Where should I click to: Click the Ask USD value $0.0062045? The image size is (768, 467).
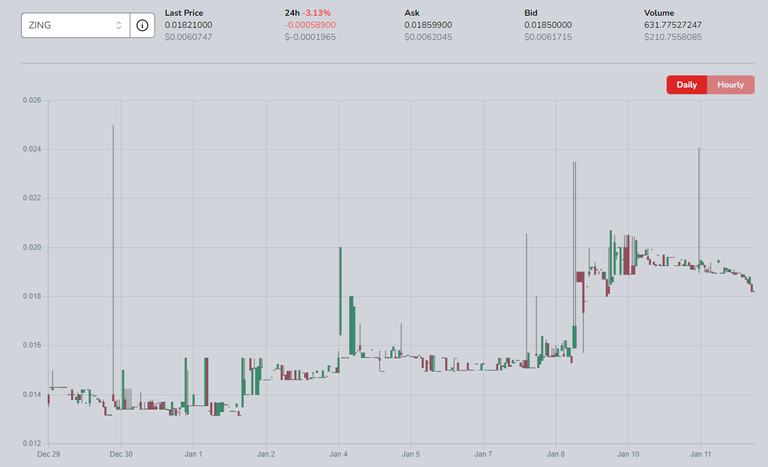[x=428, y=37]
